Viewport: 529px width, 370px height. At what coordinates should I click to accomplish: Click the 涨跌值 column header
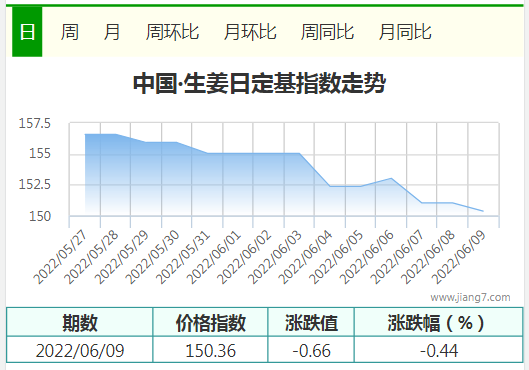[x=311, y=322]
